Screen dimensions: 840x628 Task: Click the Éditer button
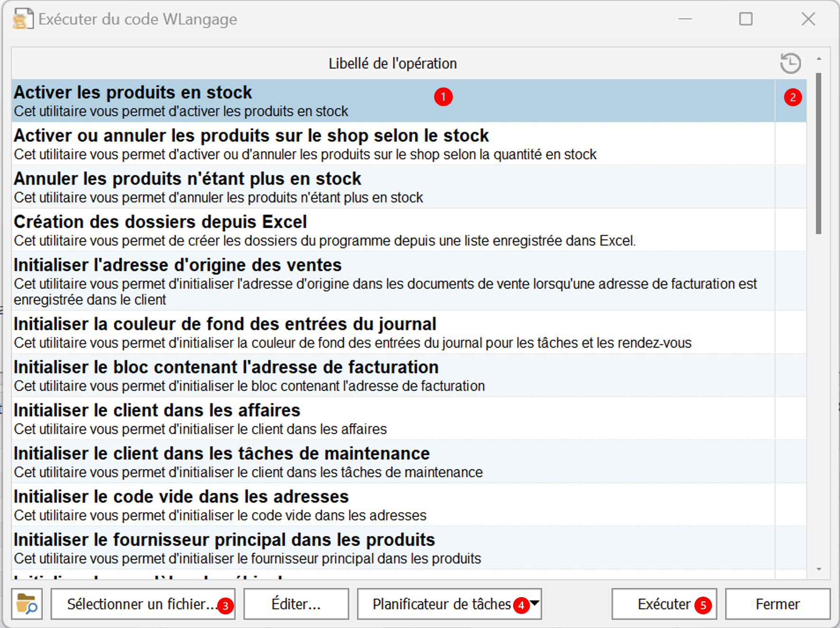pos(296,604)
